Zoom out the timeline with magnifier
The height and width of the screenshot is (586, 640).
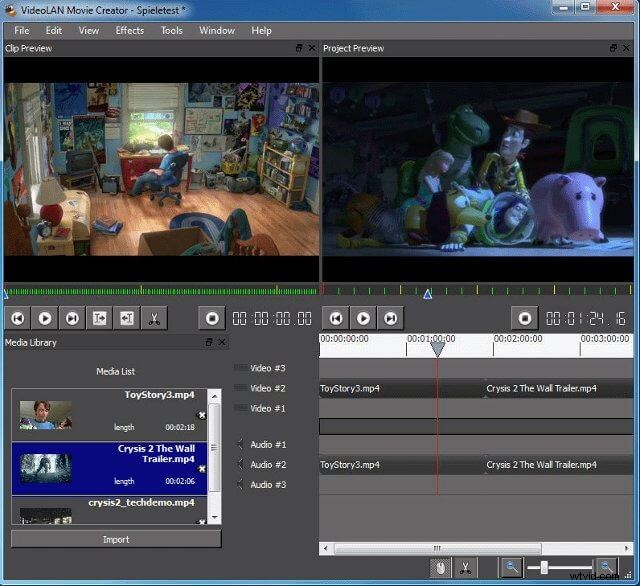pos(512,568)
